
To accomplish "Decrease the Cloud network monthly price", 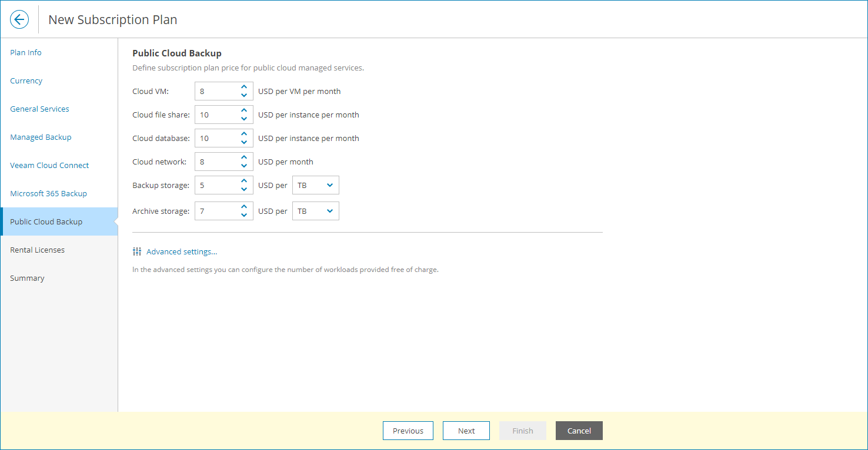I will tap(244, 165).
